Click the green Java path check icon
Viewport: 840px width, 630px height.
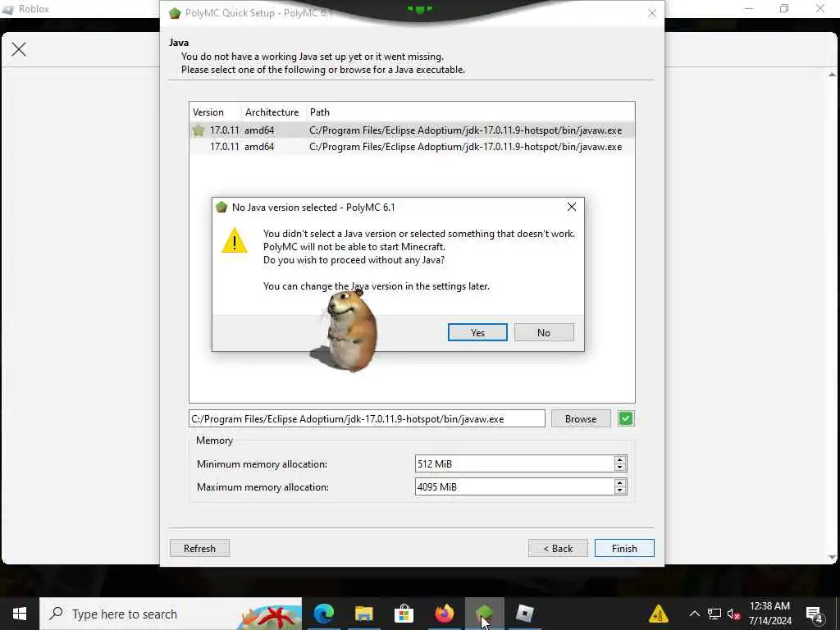click(626, 419)
